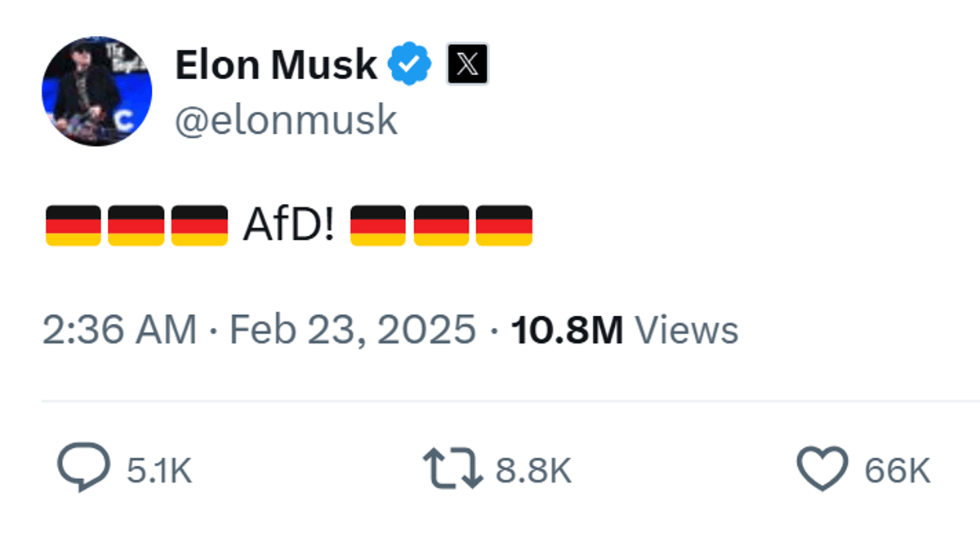
Task: Click the German flag immediately after AfD!
Action: 378,225
